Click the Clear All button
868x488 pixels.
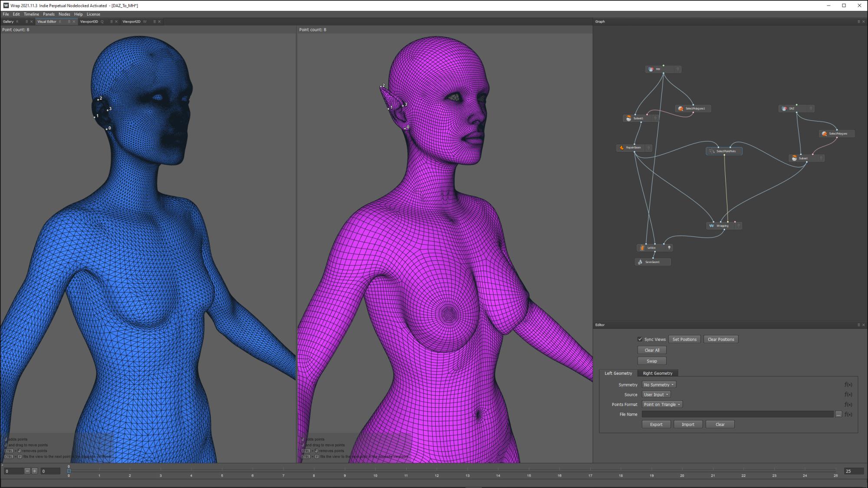652,350
